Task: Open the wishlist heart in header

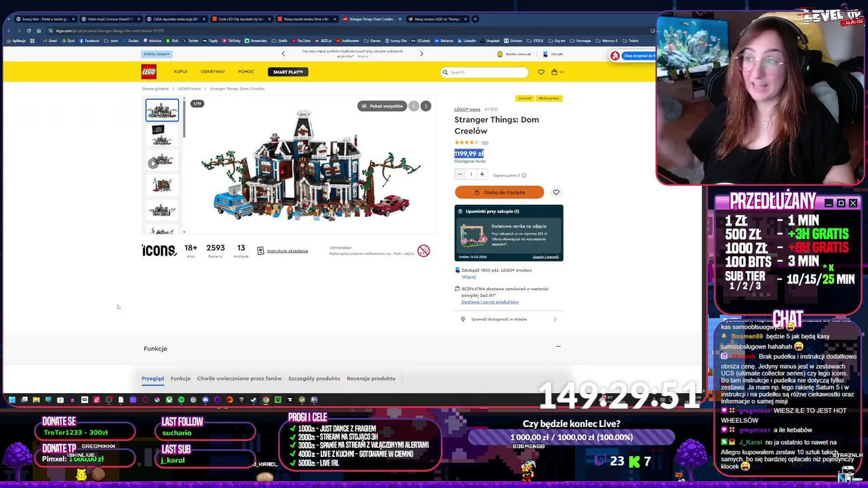Action: (541, 72)
